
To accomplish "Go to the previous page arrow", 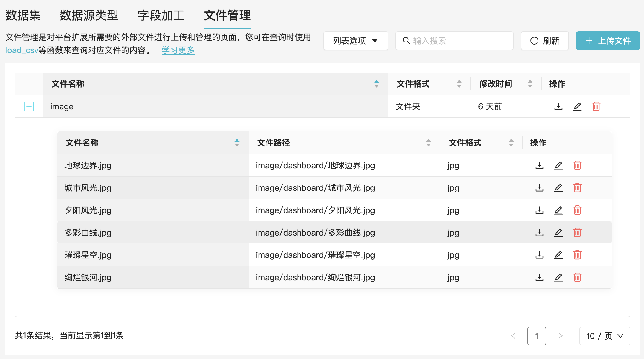I will click(513, 336).
